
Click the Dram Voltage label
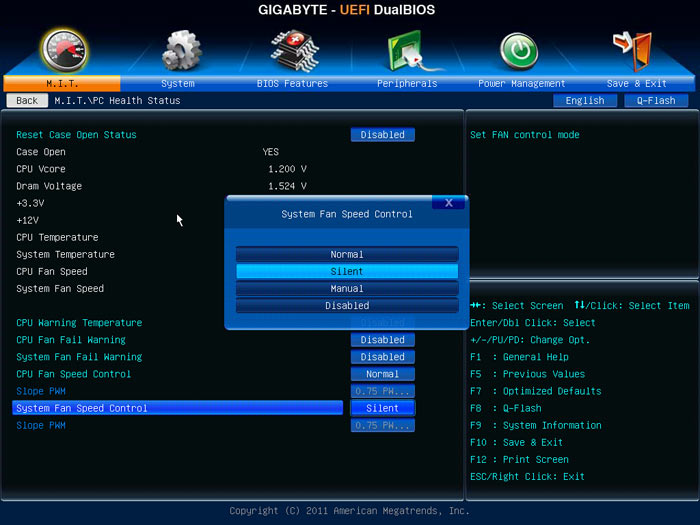(x=49, y=186)
